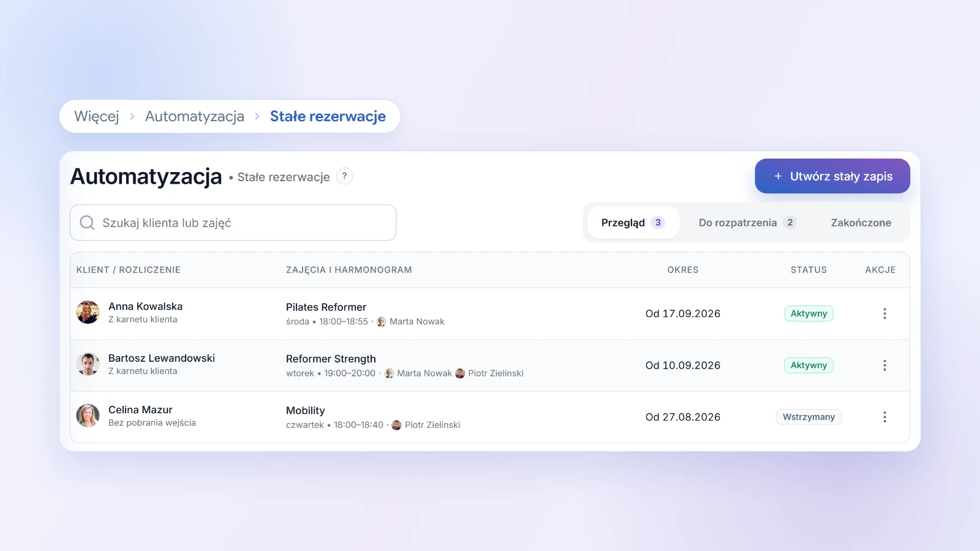The width and height of the screenshot is (980, 551).
Task: Click the name Celina Mazur
Action: tap(140, 410)
